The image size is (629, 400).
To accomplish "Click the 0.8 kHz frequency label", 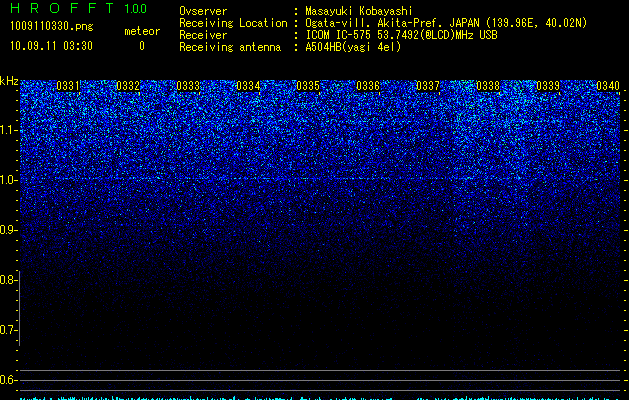I will pyautogui.click(x=7, y=280).
